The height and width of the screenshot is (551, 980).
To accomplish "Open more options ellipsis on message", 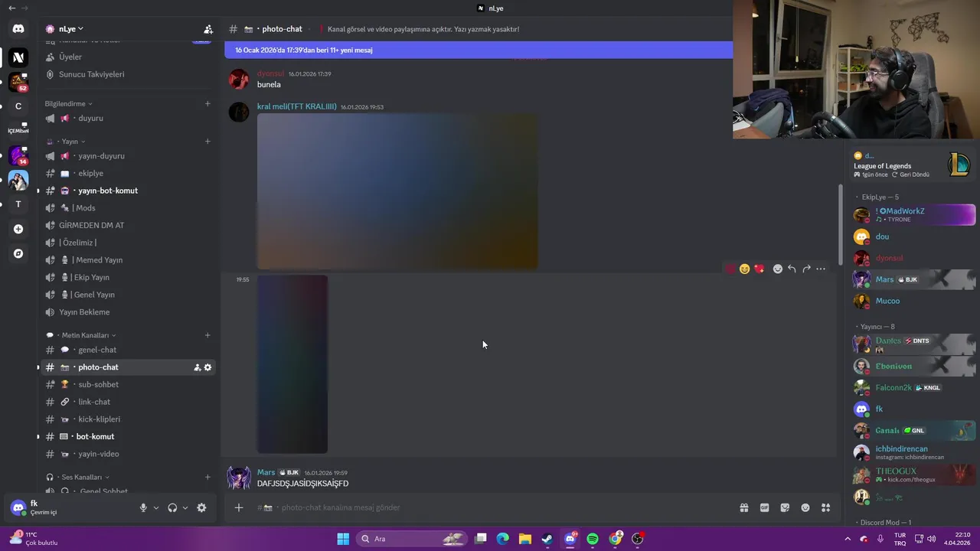I will click(x=821, y=269).
